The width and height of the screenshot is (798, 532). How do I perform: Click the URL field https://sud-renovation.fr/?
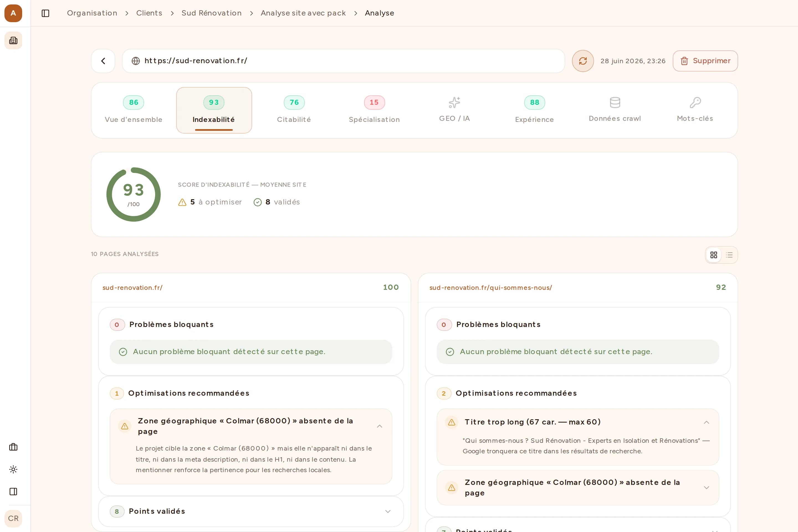pyautogui.click(x=343, y=61)
